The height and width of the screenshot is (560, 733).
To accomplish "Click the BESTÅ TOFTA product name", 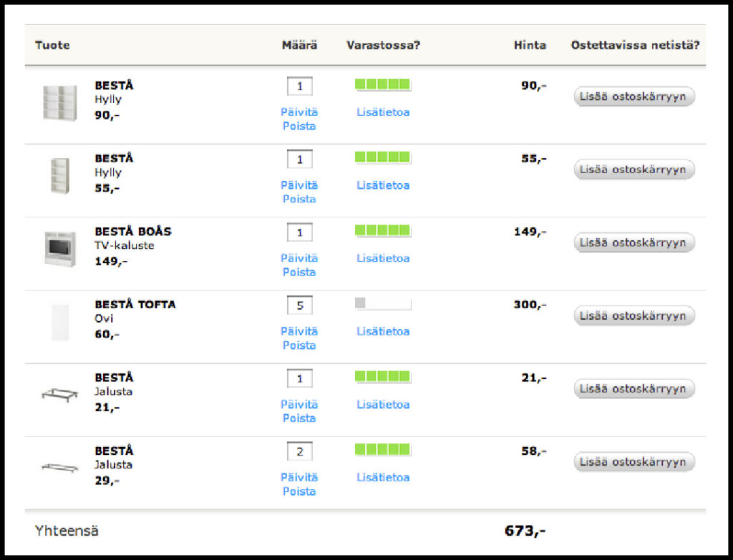I will tap(135, 305).
